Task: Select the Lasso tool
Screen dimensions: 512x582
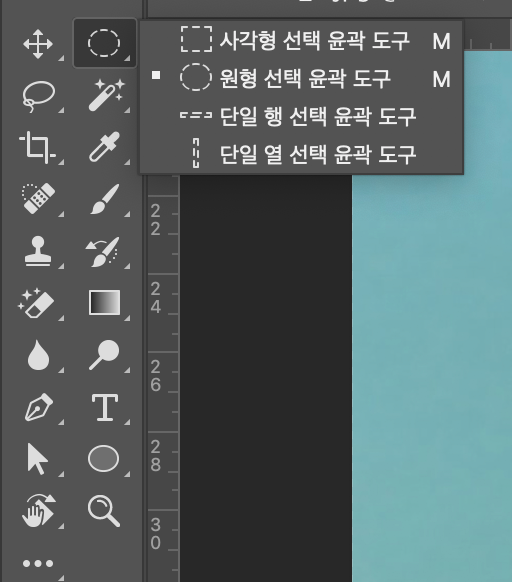Action: point(39,96)
